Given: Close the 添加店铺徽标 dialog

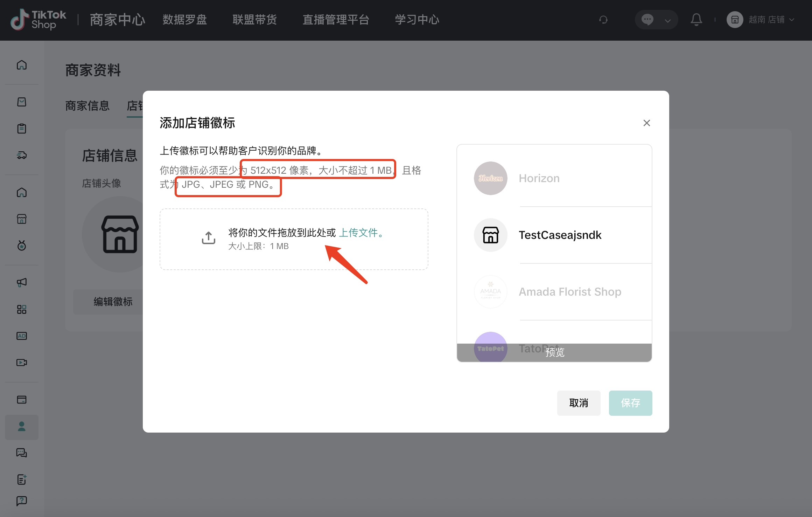Looking at the screenshot, I should [646, 123].
